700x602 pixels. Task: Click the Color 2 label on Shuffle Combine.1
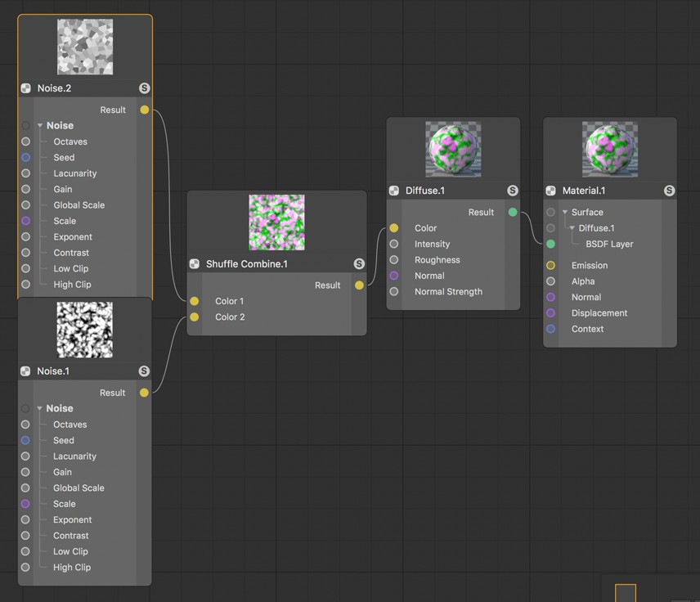[x=230, y=317]
